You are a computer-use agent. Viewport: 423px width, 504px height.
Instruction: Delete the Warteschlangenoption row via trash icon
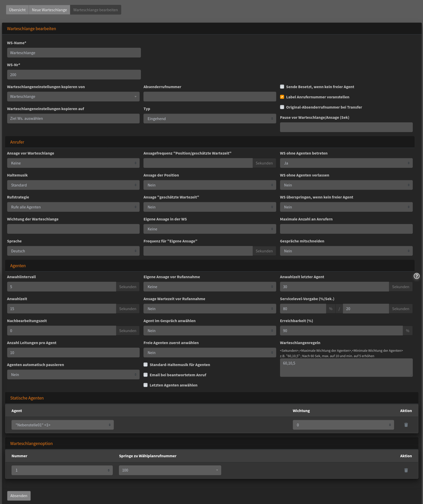[406, 470]
